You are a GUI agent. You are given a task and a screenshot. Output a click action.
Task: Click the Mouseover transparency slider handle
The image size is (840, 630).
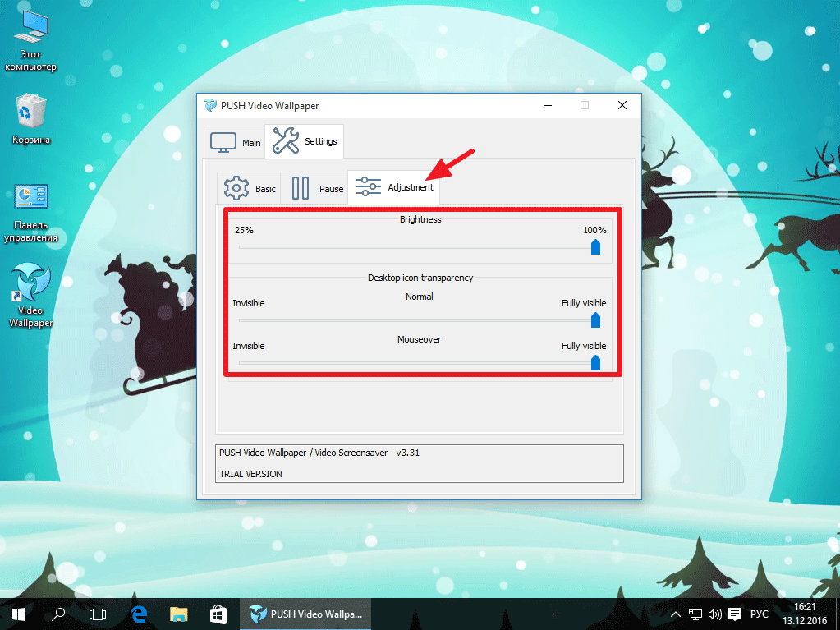point(595,362)
